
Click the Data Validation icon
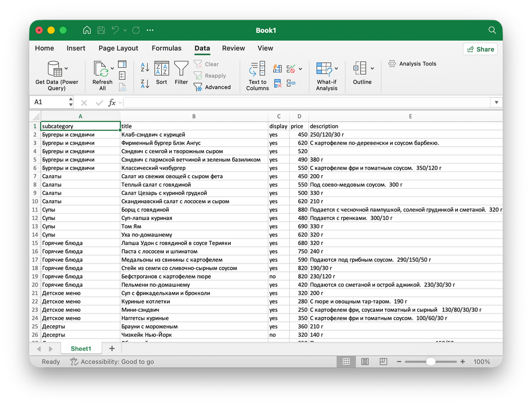pos(291,69)
